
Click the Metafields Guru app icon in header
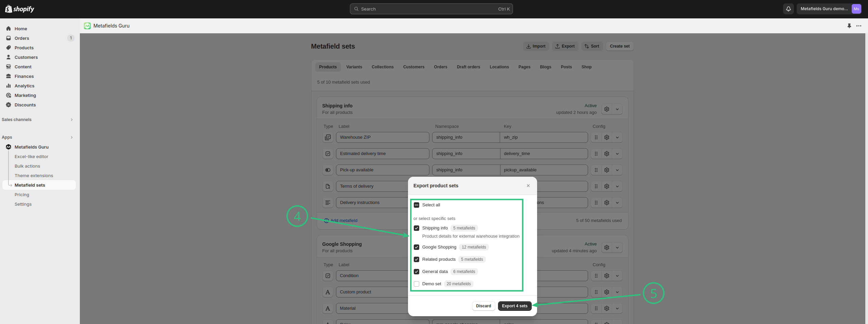(x=87, y=26)
